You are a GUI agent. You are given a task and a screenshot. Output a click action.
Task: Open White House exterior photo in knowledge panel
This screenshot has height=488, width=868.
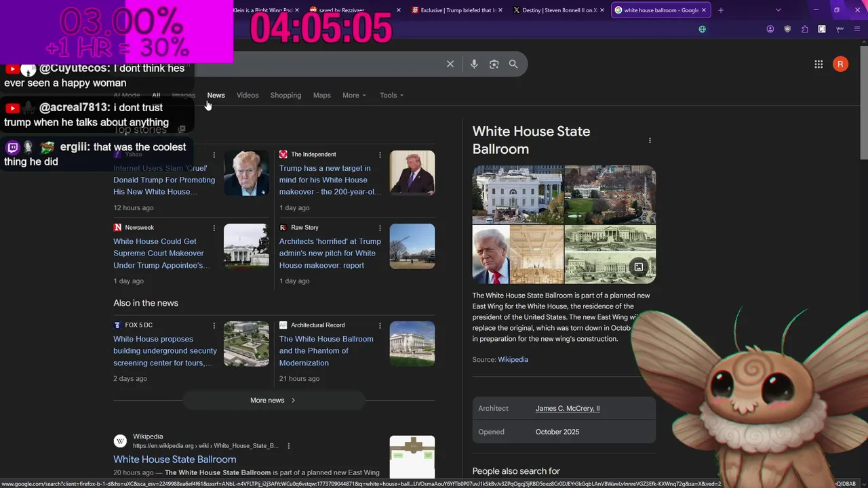pyautogui.click(x=518, y=195)
